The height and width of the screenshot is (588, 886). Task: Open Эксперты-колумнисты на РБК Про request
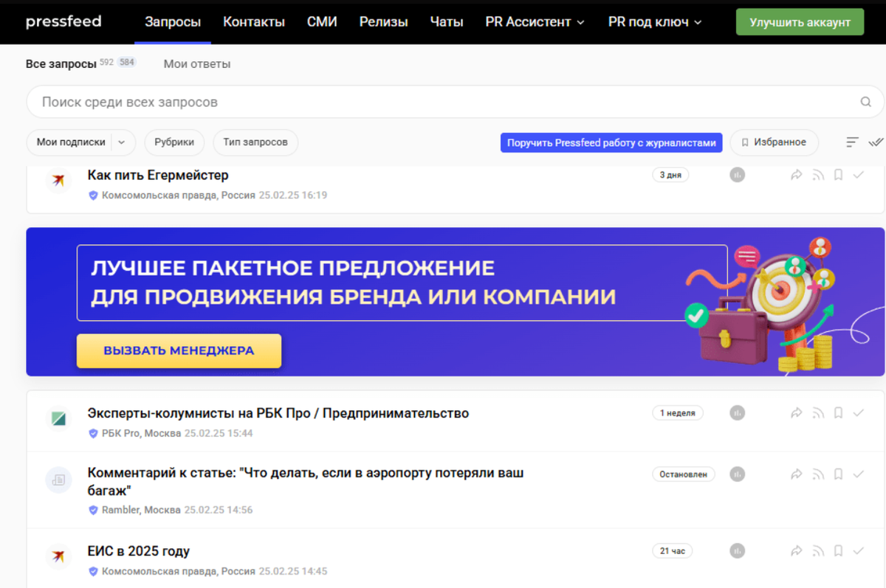(x=278, y=413)
